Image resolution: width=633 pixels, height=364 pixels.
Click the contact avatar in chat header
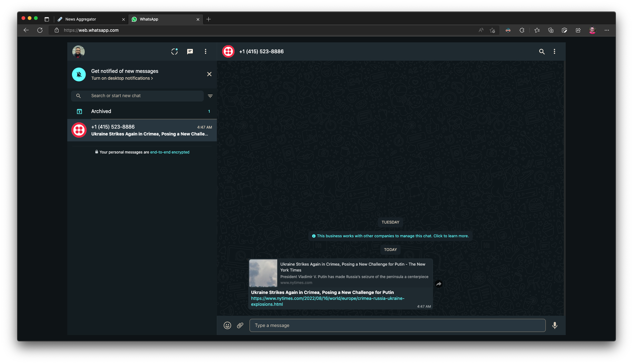pos(228,51)
